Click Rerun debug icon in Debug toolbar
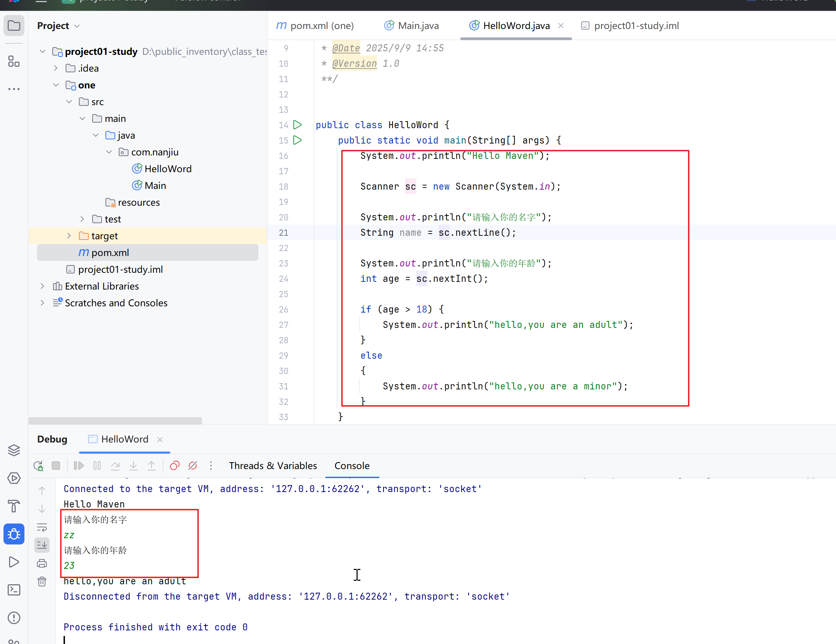The height and width of the screenshot is (644, 836). coord(38,466)
